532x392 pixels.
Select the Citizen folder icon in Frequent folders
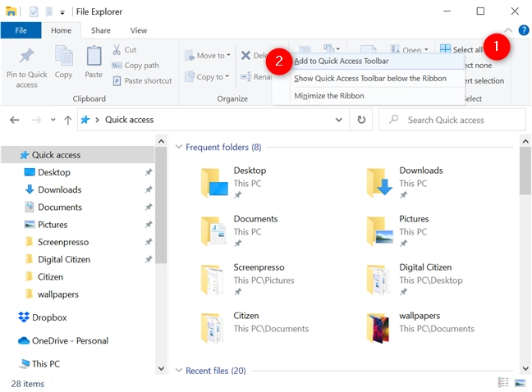pos(212,328)
